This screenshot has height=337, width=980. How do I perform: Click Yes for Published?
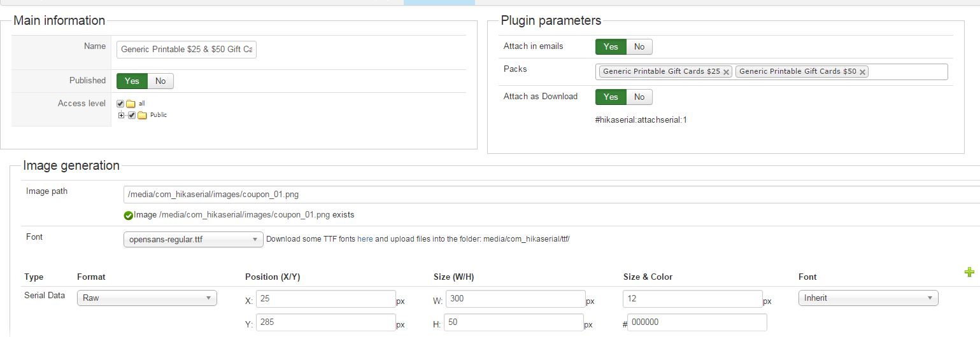point(132,81)
